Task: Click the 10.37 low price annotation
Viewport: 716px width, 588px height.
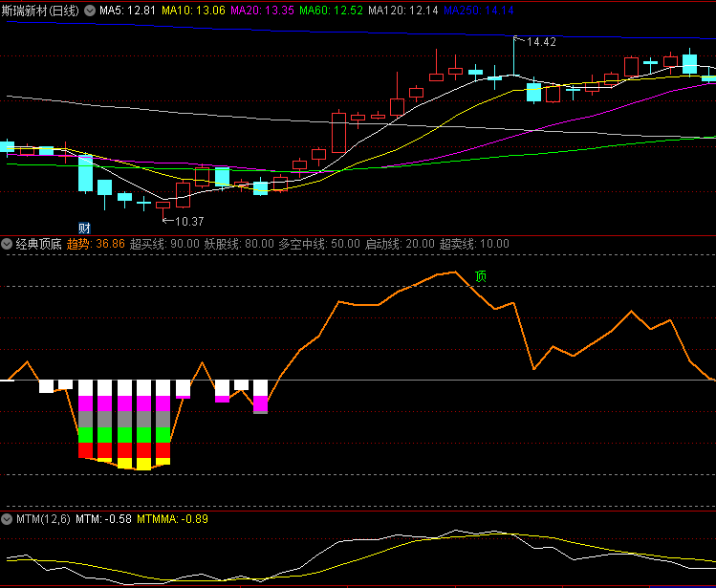Action: tap(189, 222)
